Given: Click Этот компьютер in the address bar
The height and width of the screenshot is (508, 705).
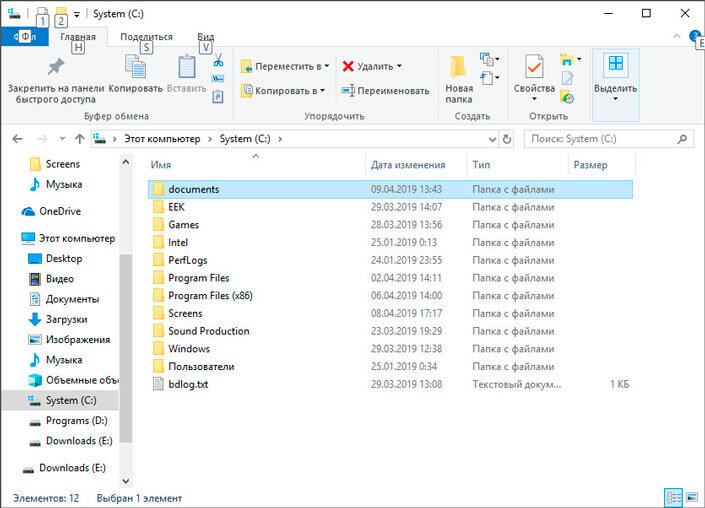Looking at the screenshot, I should point(162,139).
